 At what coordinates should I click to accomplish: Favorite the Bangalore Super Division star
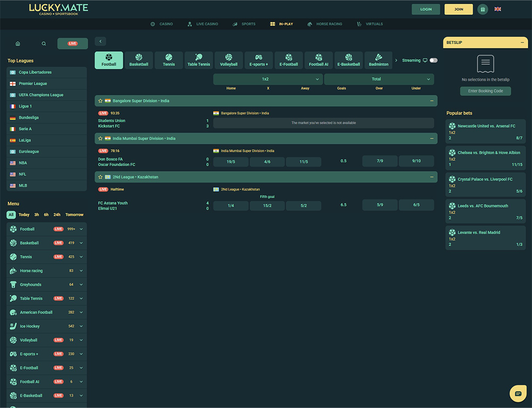(101, 101)
